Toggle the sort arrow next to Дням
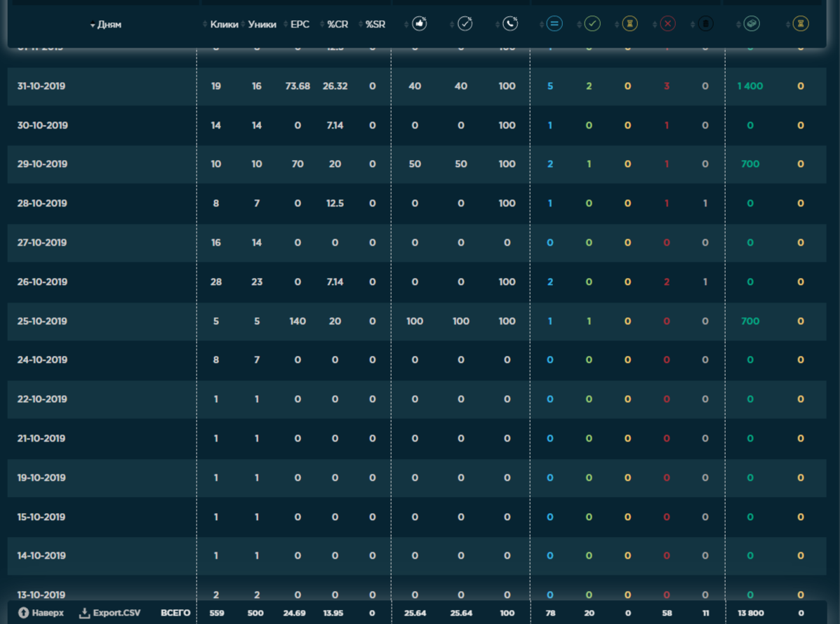 tap(93, 25)
